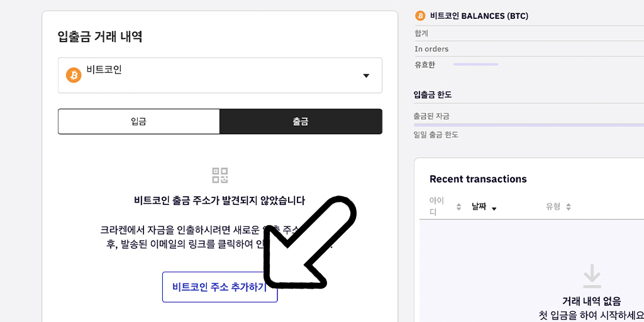This screenshot has width=644, height=322.
Task: Click the dropdown arrow in the currency selector
Action: [367, 76]
